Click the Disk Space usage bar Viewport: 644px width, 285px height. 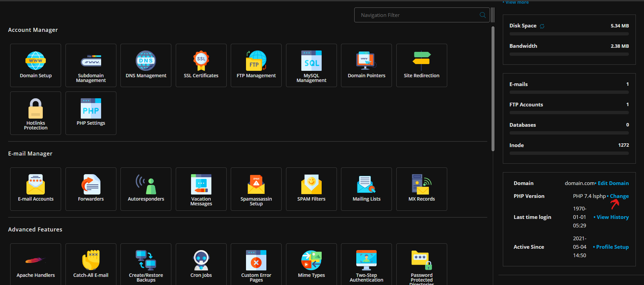(569, 34)
